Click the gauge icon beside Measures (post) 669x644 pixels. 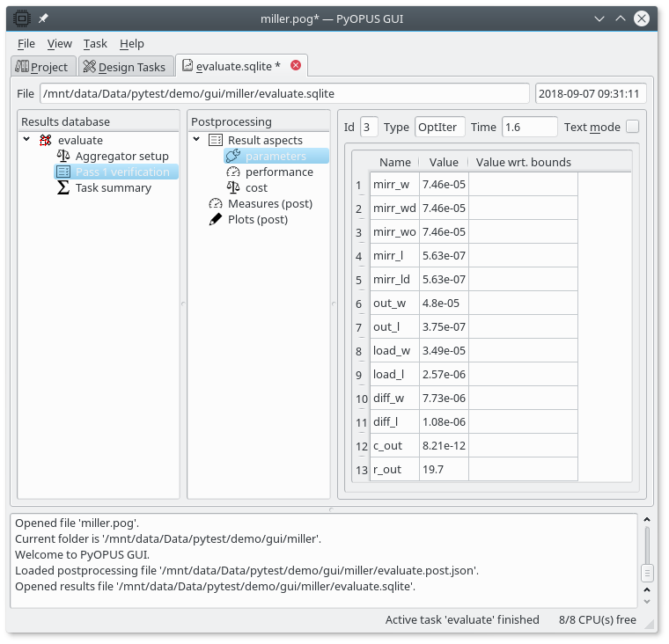216,203
